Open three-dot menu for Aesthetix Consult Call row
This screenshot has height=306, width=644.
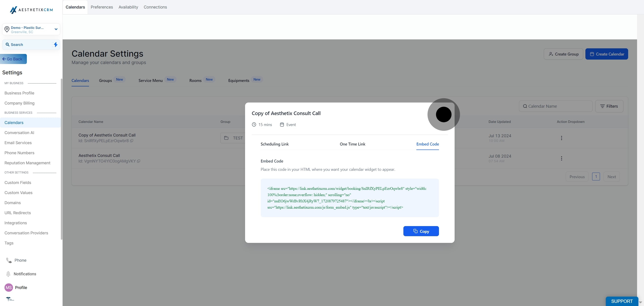[561, 158]
